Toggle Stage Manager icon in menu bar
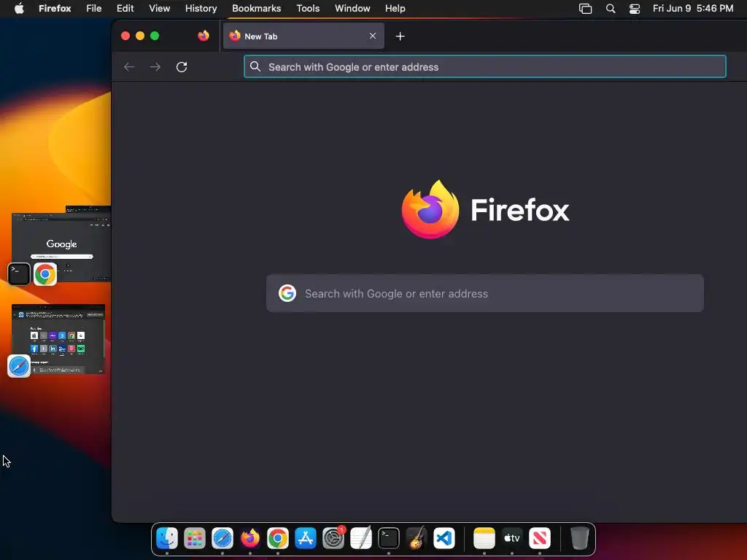The image size is (747, 560). pyautogui.click(x=585, y=9)
